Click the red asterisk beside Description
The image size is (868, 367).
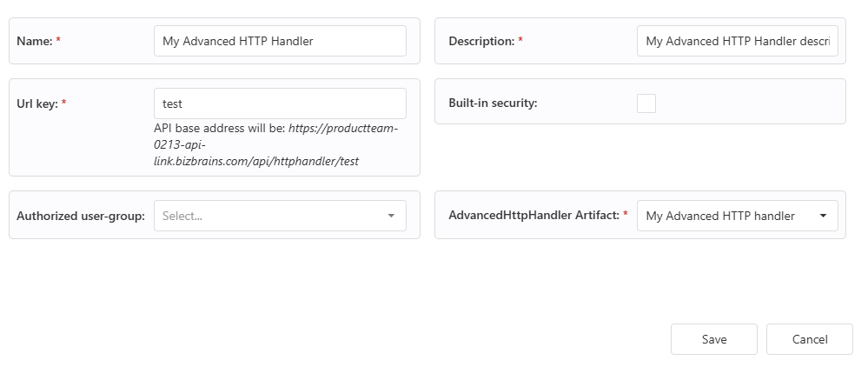tap(520, 41)
